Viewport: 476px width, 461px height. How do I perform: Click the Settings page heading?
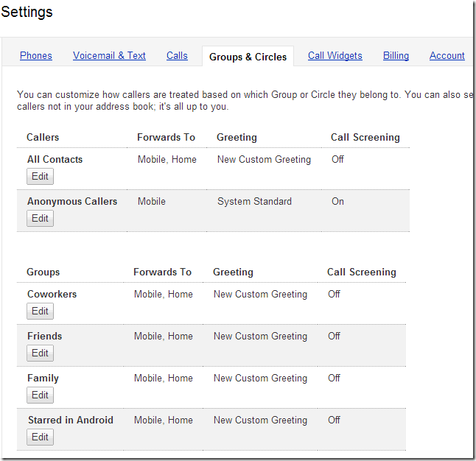click(x=27, y=13)
